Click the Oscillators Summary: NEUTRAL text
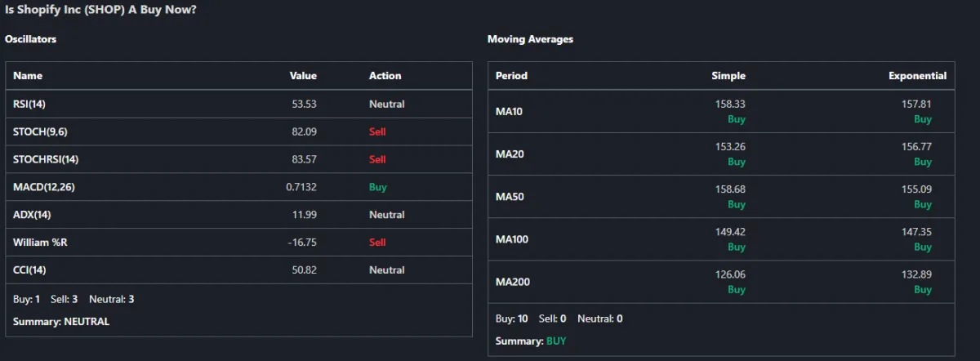980x361 pixels. coord(61,322)
